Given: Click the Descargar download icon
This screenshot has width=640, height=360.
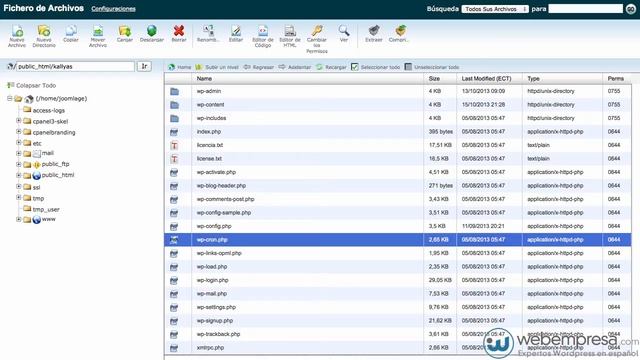Looking at the screenshot, I should (152, 31).
